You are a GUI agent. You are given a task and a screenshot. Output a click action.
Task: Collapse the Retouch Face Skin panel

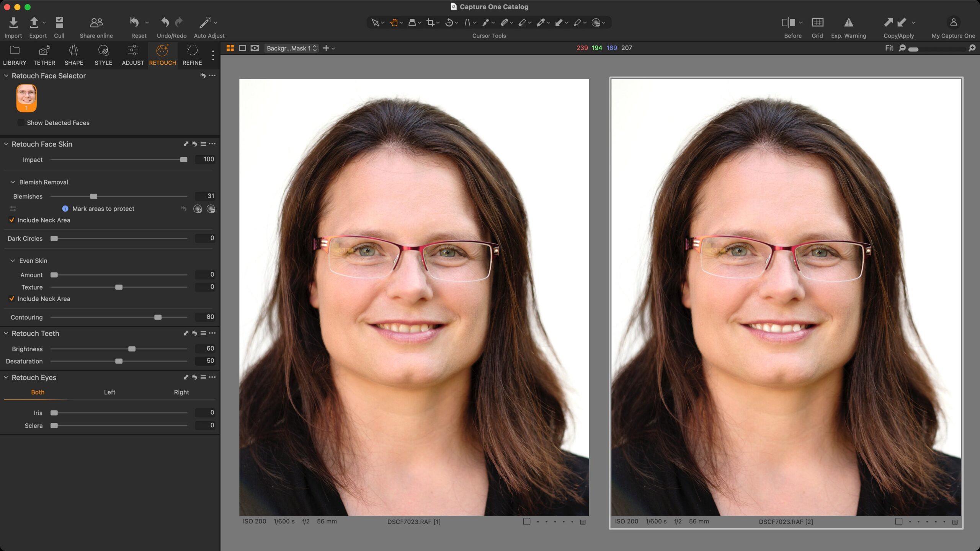(6, 144)
